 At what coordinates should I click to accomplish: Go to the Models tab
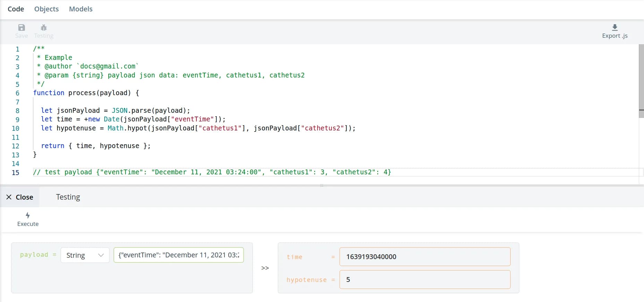click(81, 9)
